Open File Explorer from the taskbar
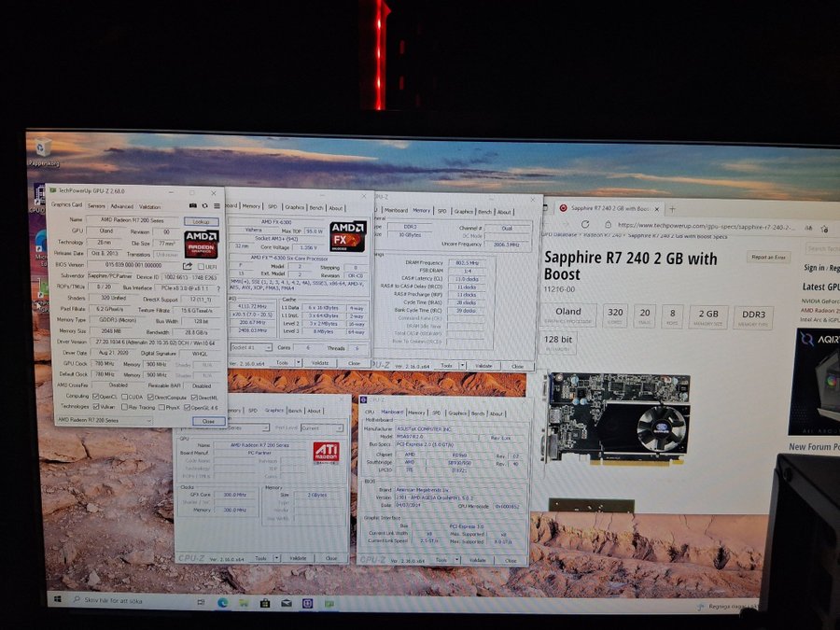Image resolution: width=840 pixels, height=630 pixels. pyautogui.click(x=244, y=603)
